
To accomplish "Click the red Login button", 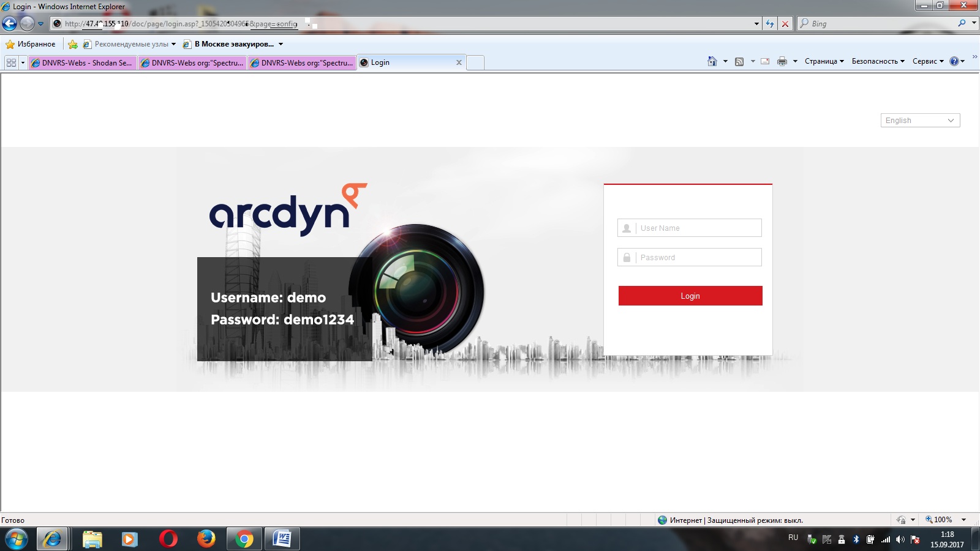I will [x=690, y=296].
